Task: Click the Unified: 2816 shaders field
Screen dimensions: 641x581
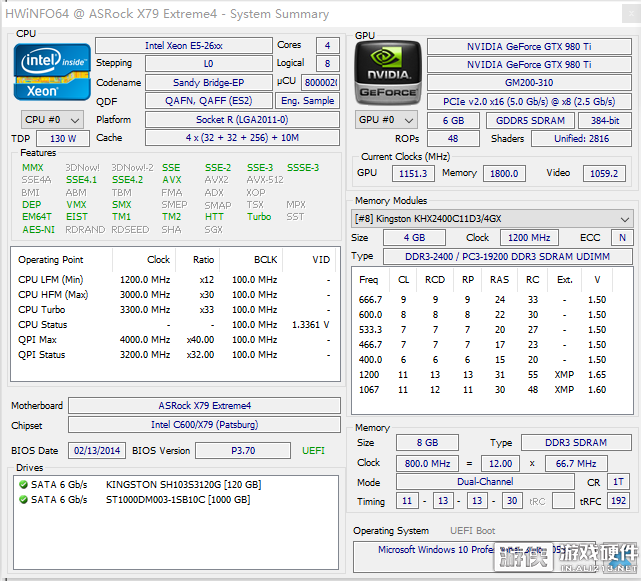Action: pos(581,139)
